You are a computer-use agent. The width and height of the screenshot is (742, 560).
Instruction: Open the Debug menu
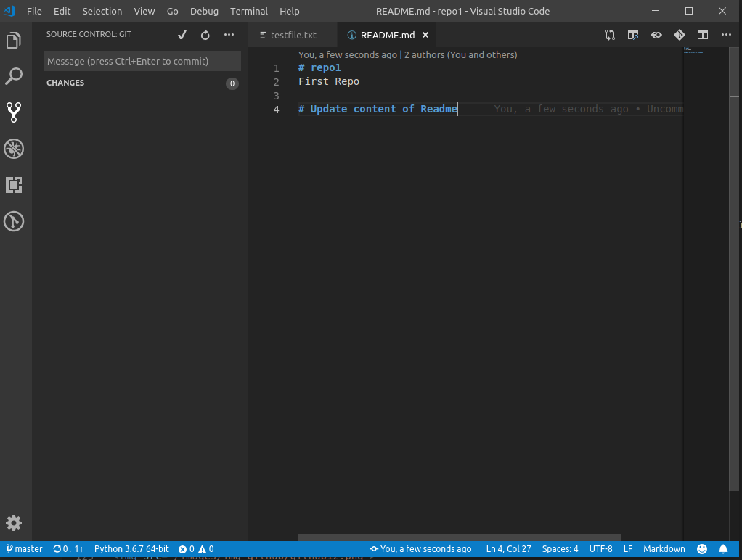(x=205, y=11)
